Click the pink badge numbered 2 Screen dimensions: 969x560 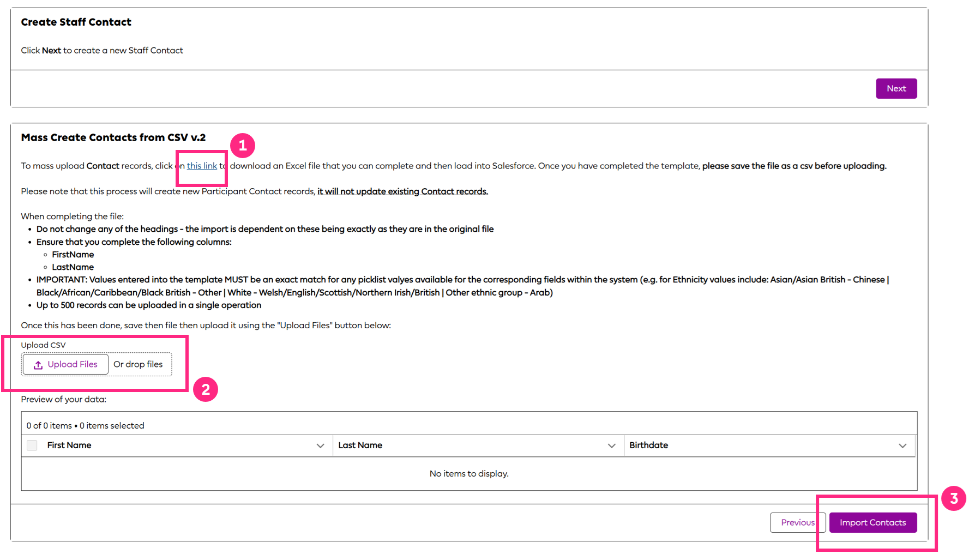click(x=206, y=389)
